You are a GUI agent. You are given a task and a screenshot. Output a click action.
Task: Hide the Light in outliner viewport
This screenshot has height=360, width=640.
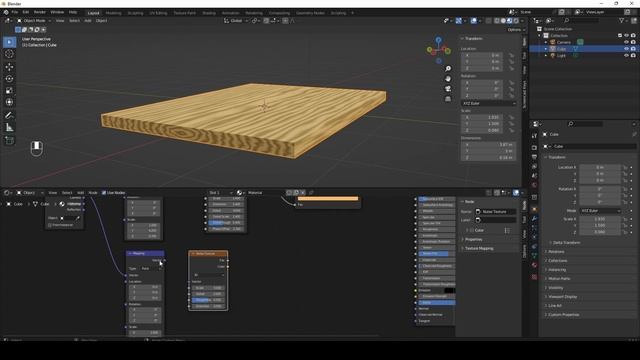point(627,56)
